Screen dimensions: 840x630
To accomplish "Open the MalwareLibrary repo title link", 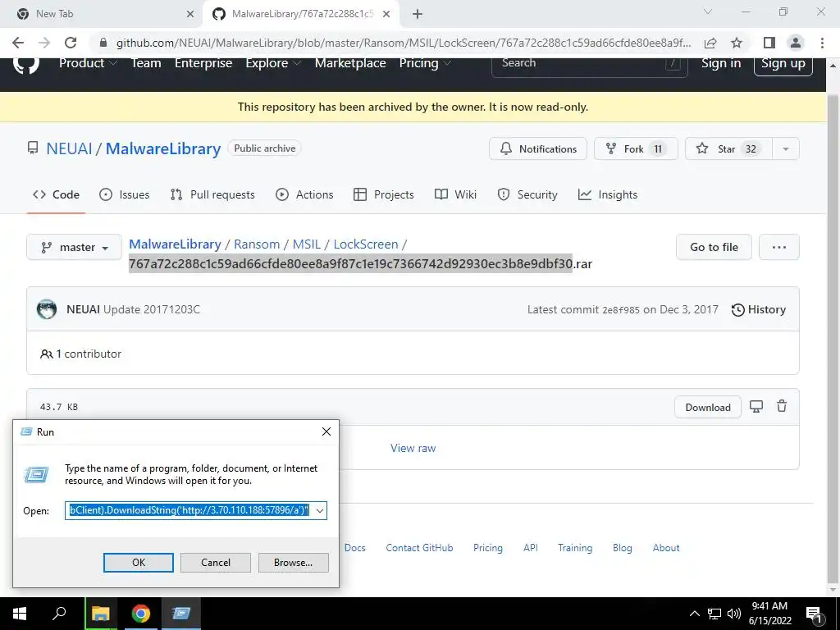I will tap(163, 149).
